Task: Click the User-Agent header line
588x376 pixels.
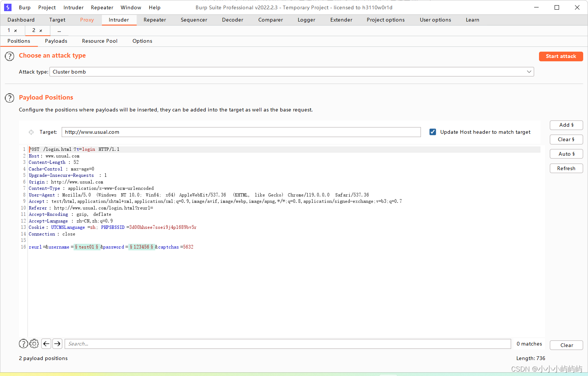Action: pyautogui.click(x=199, y=195)
